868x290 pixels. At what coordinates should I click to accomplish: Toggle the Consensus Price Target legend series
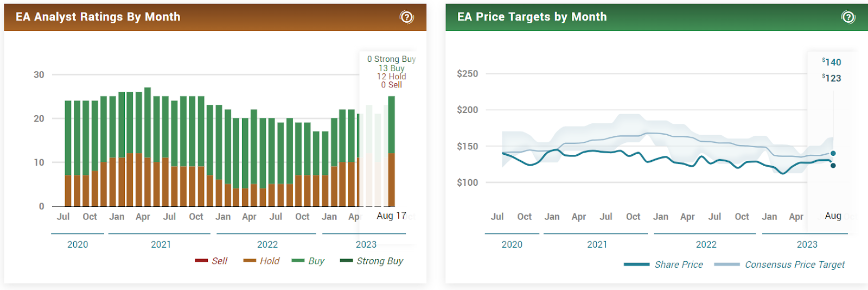tap(780, 264)
